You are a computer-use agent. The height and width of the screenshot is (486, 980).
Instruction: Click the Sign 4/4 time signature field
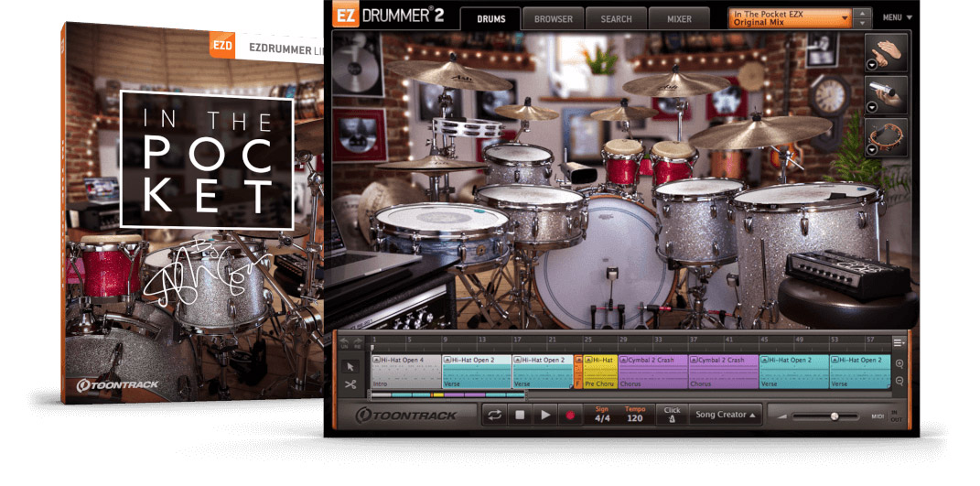tap(602, 415)
